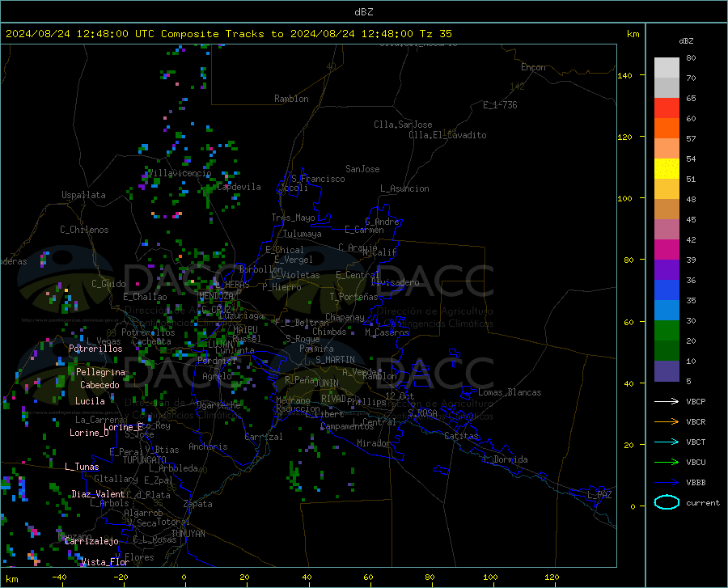
Task: Click the cyan 'current' ellipse legend icon
Action: click(x=667, y=502)
